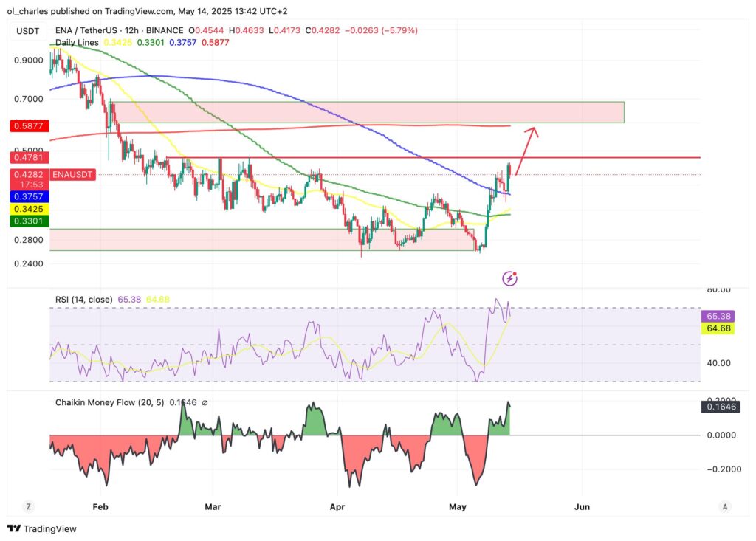Click the green 0.3301 moving average label

pos(28,221)
